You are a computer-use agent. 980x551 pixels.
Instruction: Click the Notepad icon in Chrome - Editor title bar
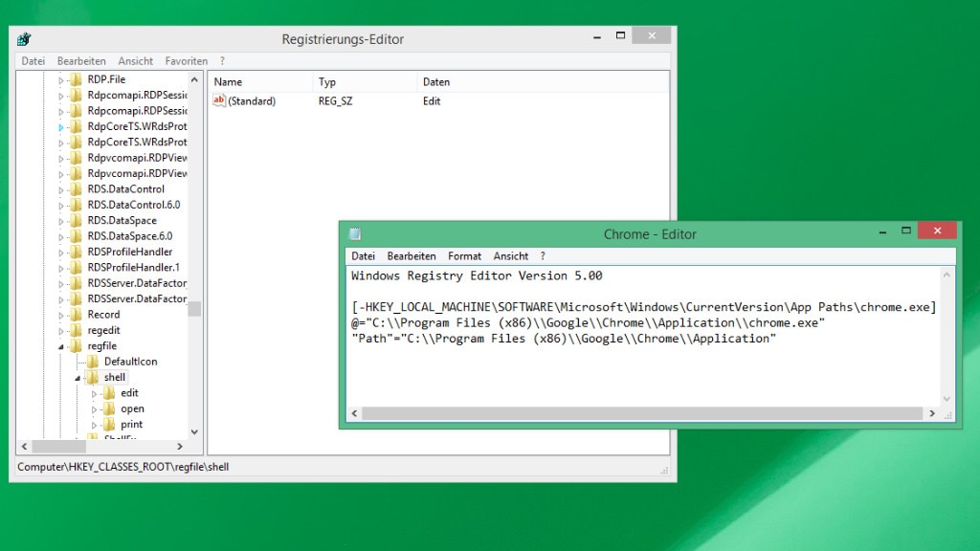tap(356, 234)
